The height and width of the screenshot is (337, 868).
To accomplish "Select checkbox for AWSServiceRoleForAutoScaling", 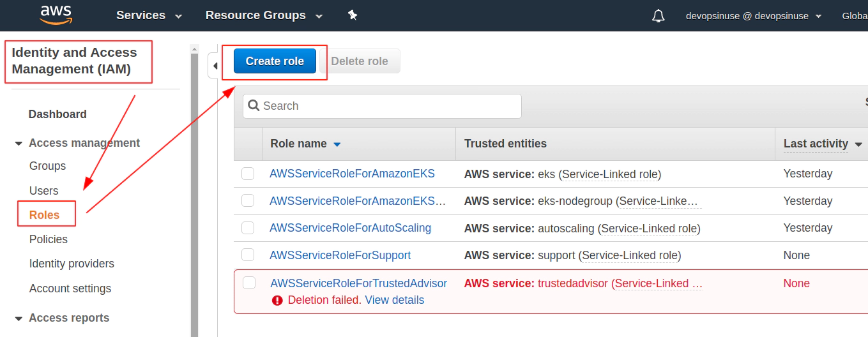I will coord(248,228).
